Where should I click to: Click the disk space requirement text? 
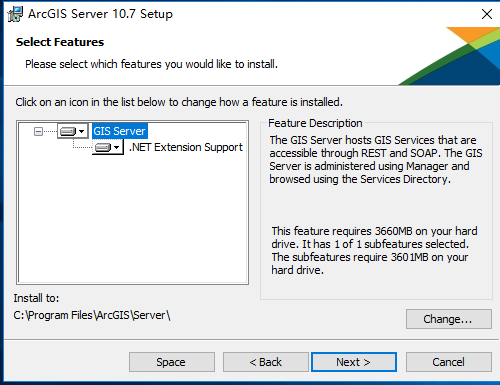tap(374, 250)
